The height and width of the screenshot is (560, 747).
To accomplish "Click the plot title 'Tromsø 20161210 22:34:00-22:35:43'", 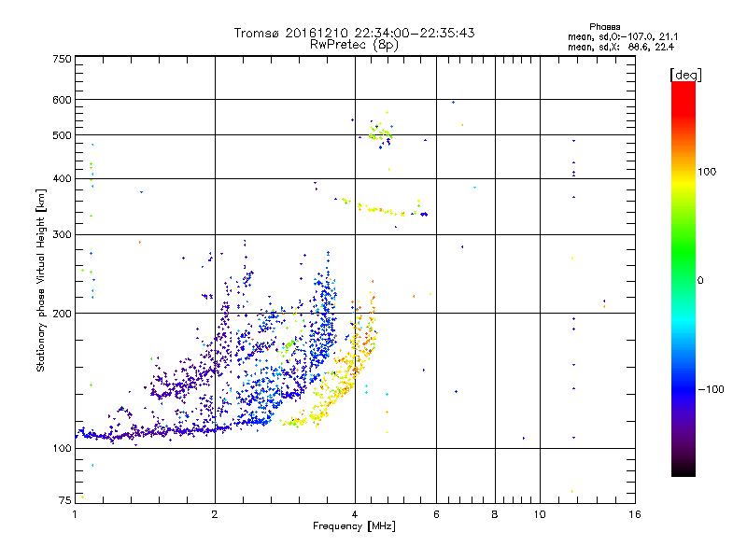I will [x=354, y=33].
